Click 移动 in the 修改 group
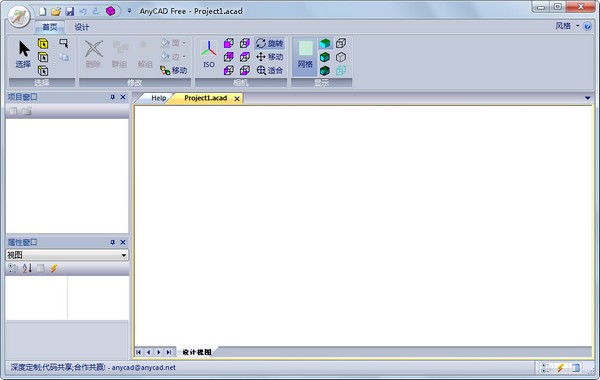 [x=174, y=70]
